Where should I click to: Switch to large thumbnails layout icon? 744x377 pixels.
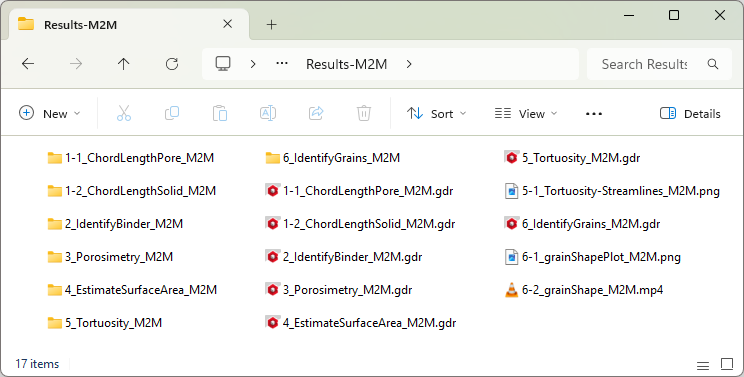(727, 364)
